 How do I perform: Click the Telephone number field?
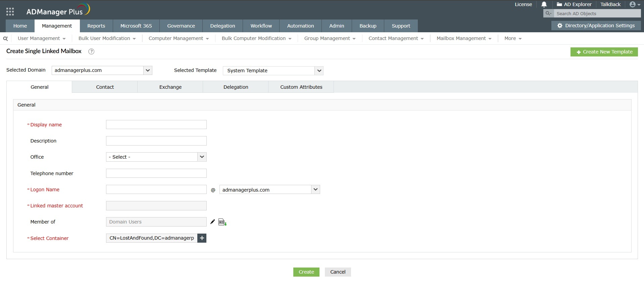(x=156, y=173)
